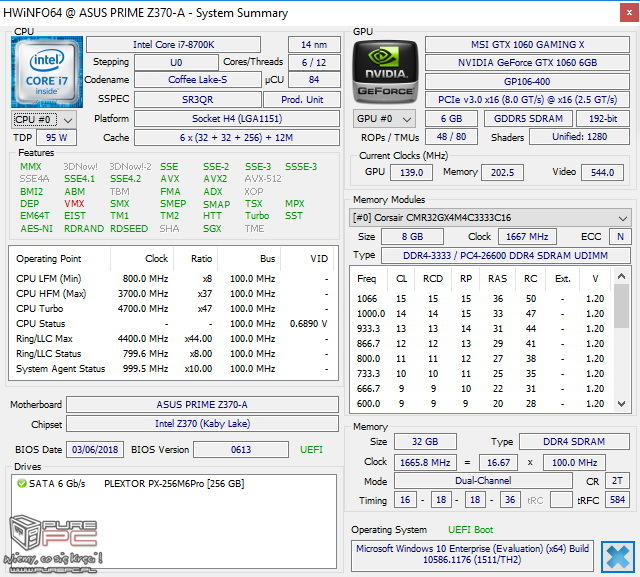Click the memory timings scroll up arrow
The height and width of the screenshot is (577, 640).
coord(621,277)
